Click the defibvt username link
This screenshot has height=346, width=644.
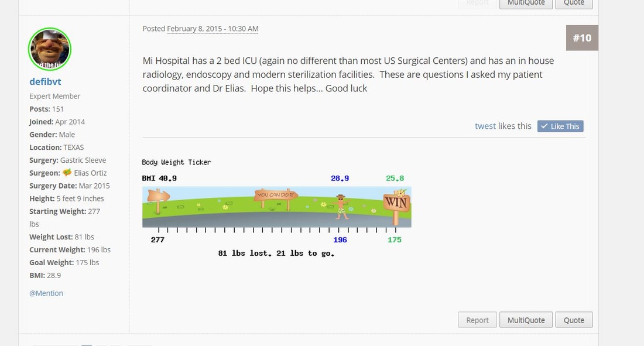[45, 82]
